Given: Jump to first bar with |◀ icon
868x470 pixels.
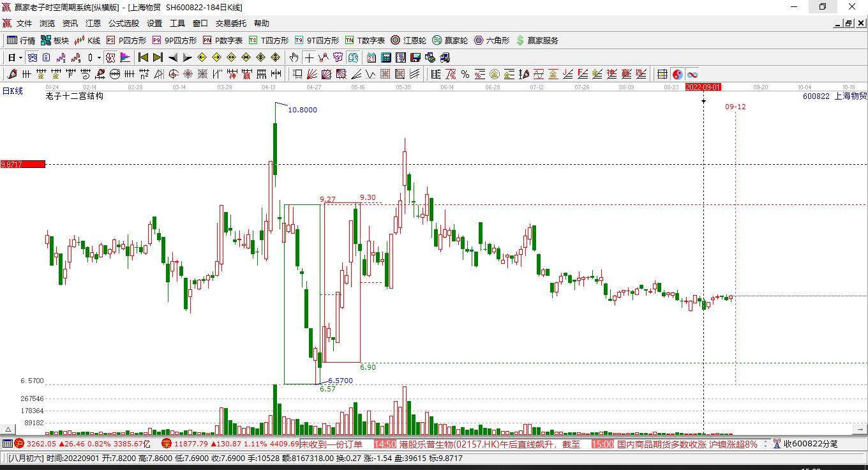Looking at the screenshot, I should (144, 57).
